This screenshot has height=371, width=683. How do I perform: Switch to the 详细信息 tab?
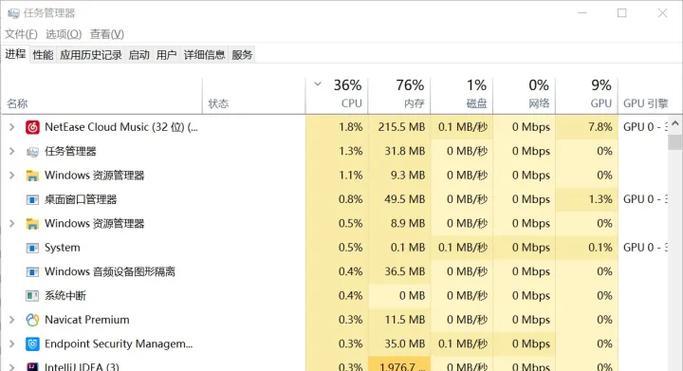pyautogui.click(x=204, y=55)
